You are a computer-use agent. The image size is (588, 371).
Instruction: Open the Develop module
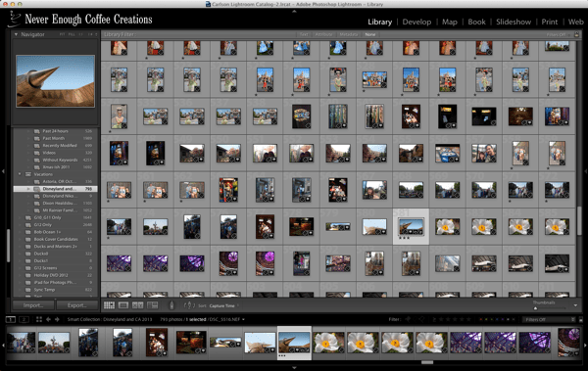[416, 23]
